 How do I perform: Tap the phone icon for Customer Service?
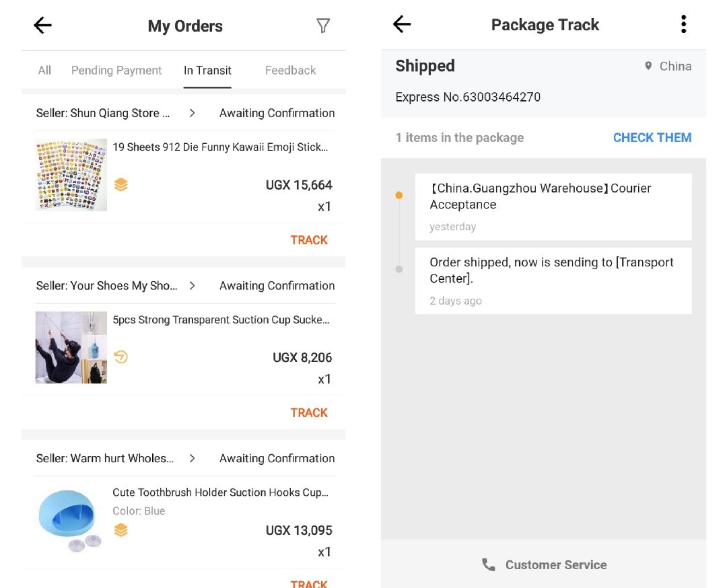(x=489, y=564)
